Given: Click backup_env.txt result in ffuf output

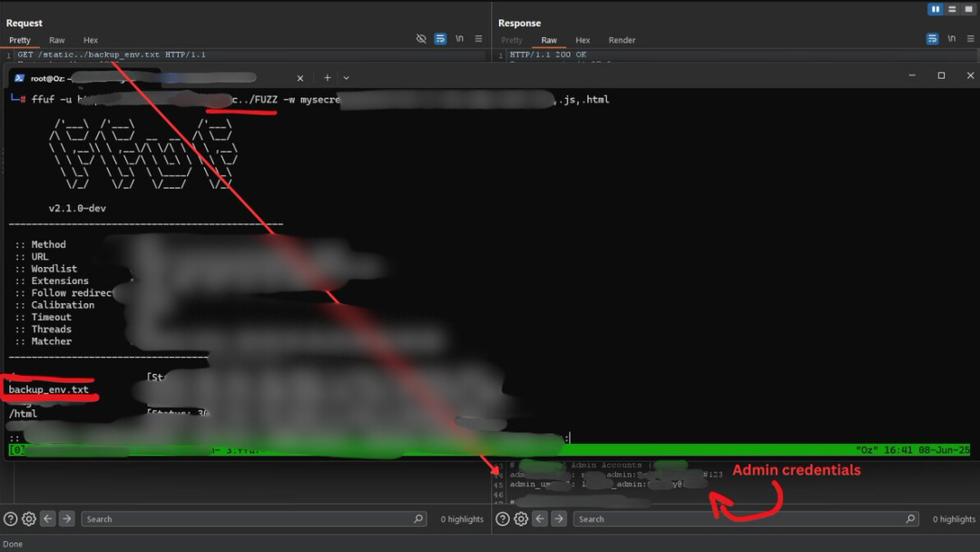Looking at the screenshot, I should coord(49,389).
